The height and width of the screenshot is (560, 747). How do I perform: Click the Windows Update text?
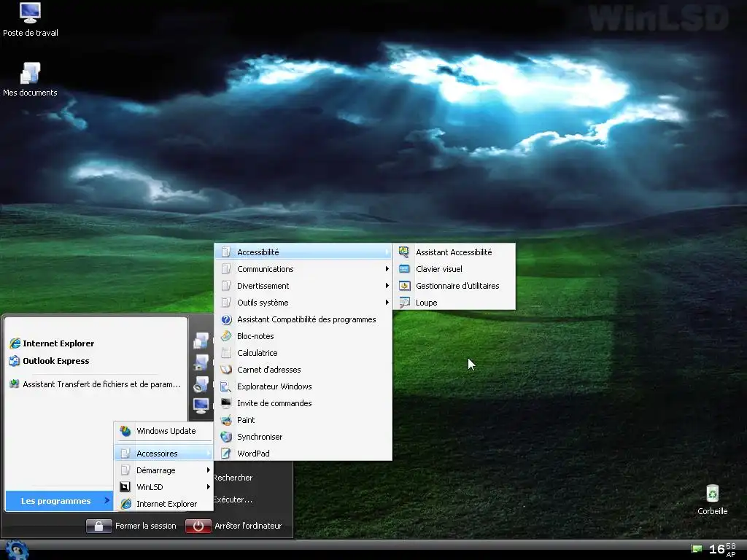click(166, 431)
